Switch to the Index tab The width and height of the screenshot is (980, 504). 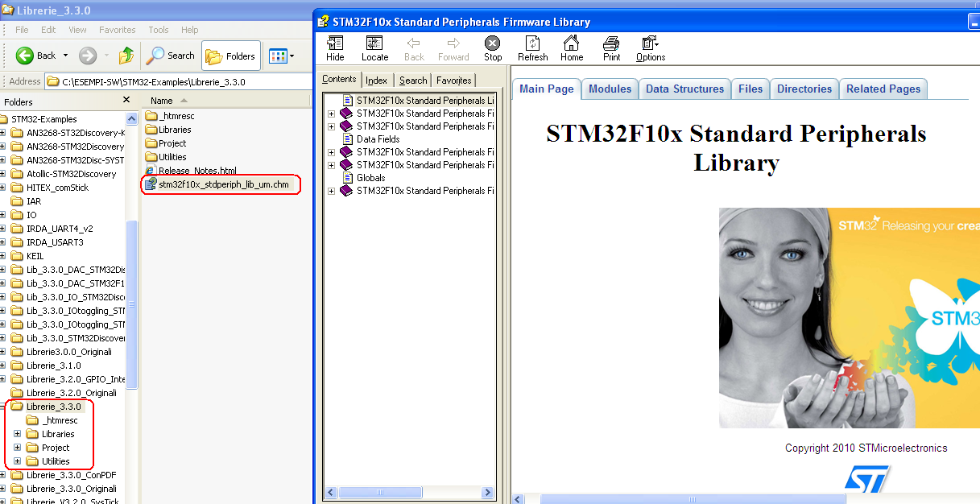pyautogui.click(x=376, y=81)
